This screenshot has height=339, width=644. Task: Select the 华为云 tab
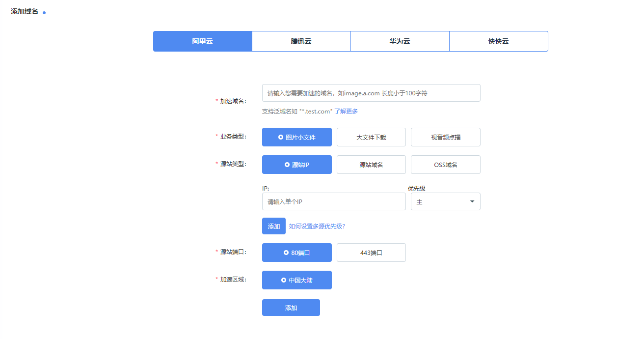(400, 41)
